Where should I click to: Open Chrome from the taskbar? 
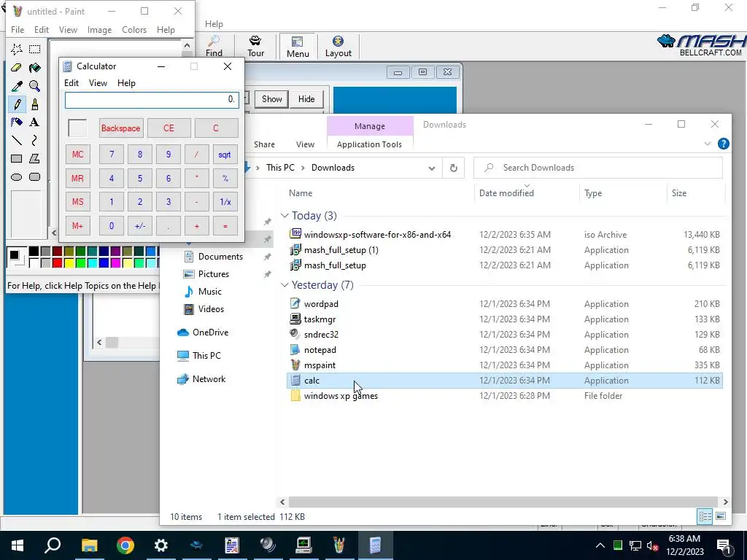[125, 545]
